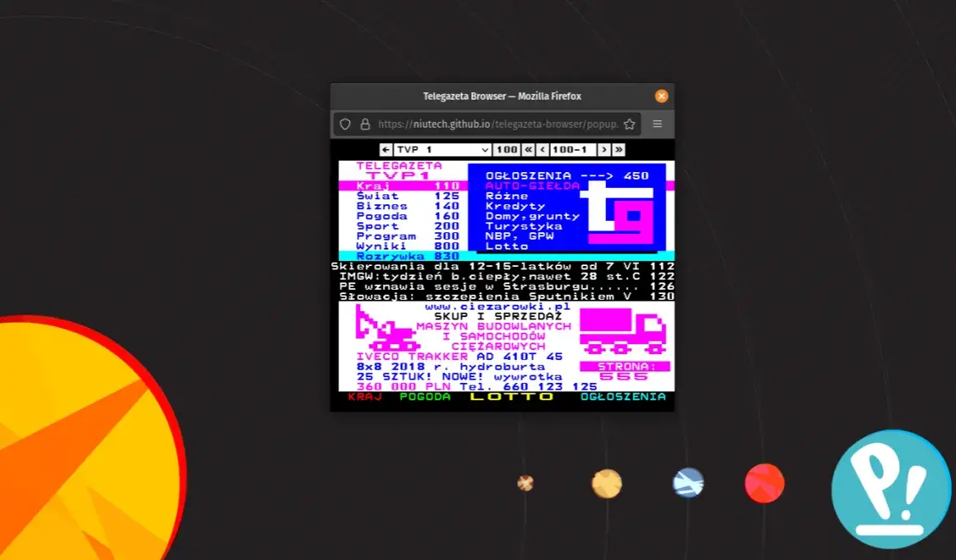Close the Telegazeta Browser window
The width and height of the screenshot is (956, 560).
[661, 96]
